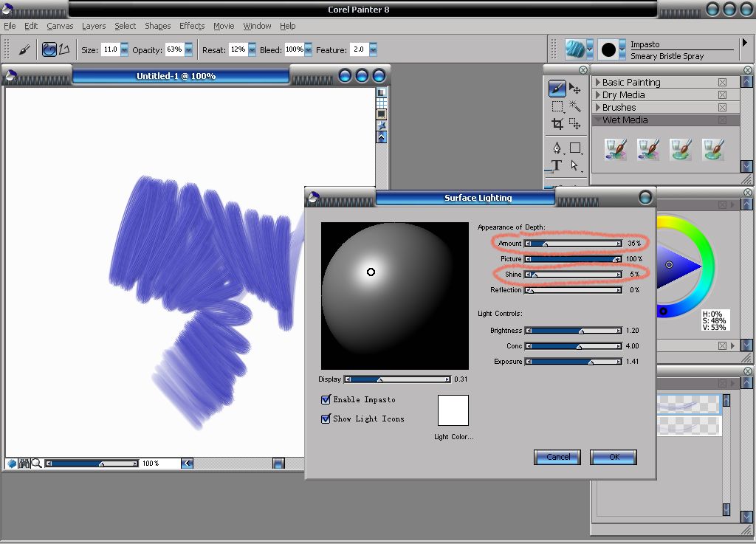The height and width of the screenshot is (544, 756).
Task: Choose the freehand strokes icon
Action: click(x=49, y=49)
